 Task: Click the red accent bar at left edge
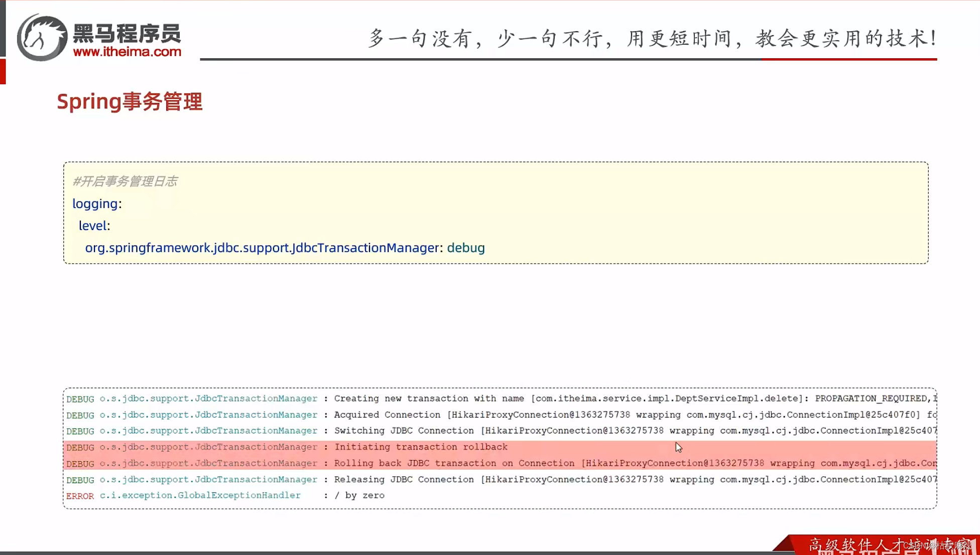[3, 71]
